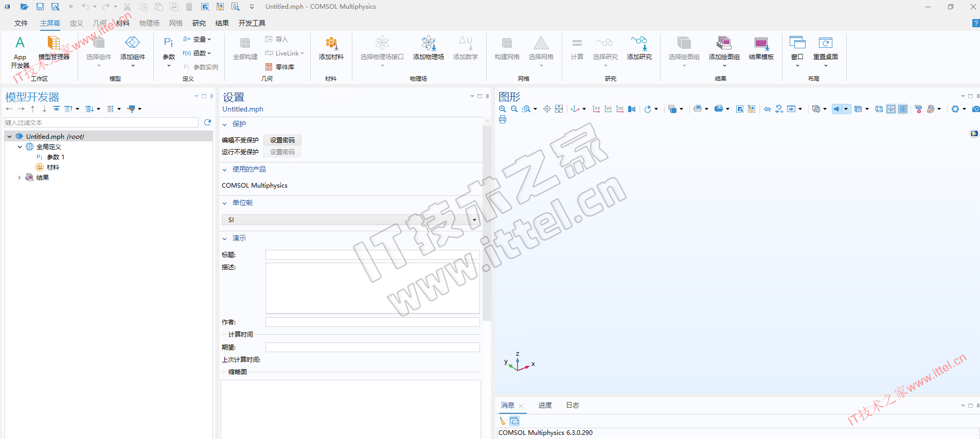Screen dimensions: 980x439
Task: Select the 材料 tree node
Action: coord(47,168)
